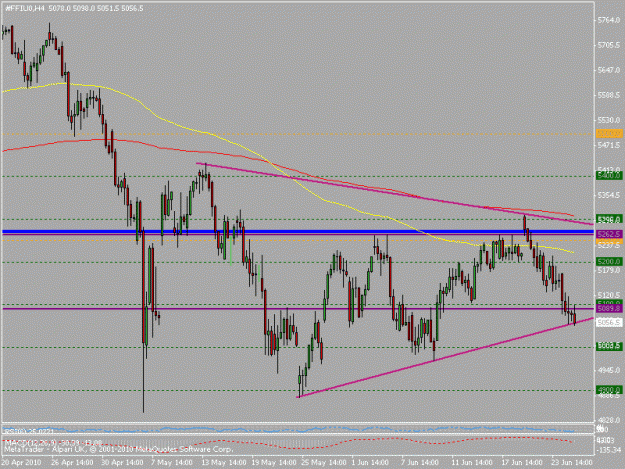Click the 5530.0 price axis label
Viewport: 625px width, 469px height.
pyautogui.click(x=609, y=120)
